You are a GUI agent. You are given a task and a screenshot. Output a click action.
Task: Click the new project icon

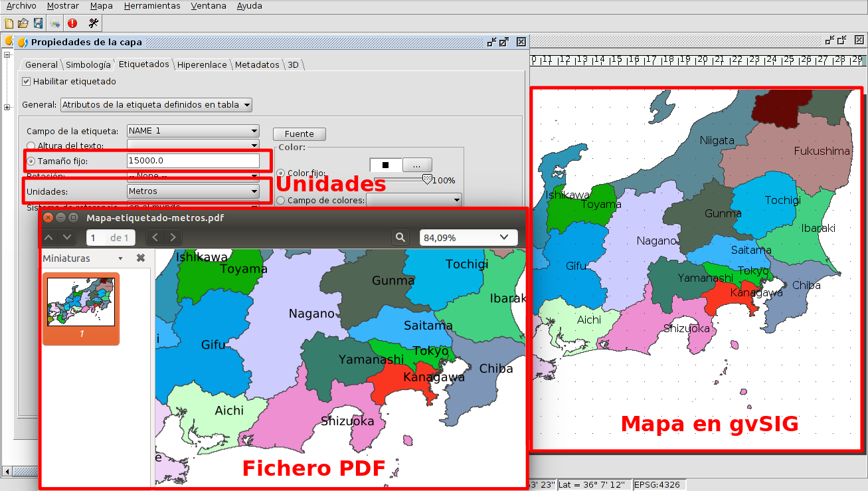point(9,23)
